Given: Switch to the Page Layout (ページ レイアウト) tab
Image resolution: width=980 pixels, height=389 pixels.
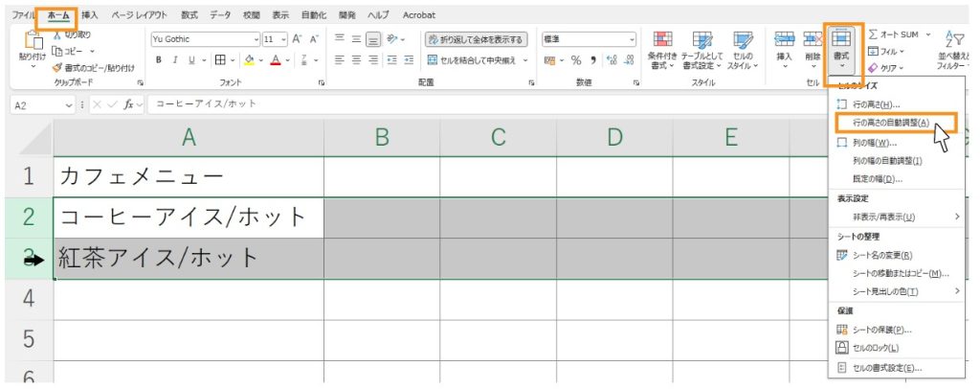Looking at the screenshot, I should click(x=140, y=15).
